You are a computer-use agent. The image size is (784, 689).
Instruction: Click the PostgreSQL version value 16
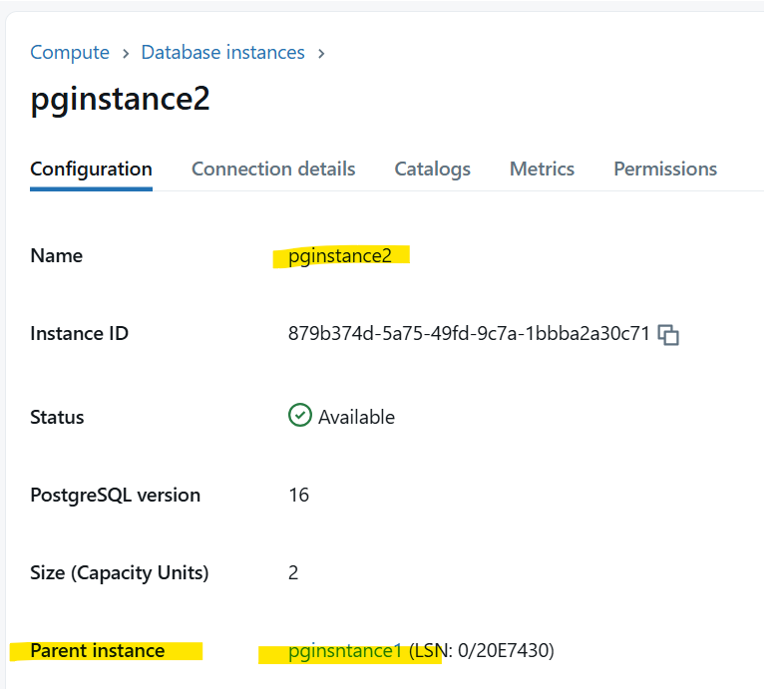click(x=298, y=495)
